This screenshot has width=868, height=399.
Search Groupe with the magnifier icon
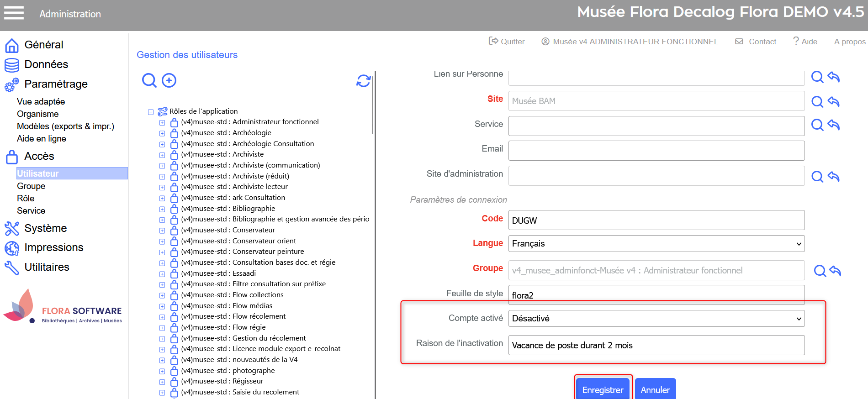(820, 271)
